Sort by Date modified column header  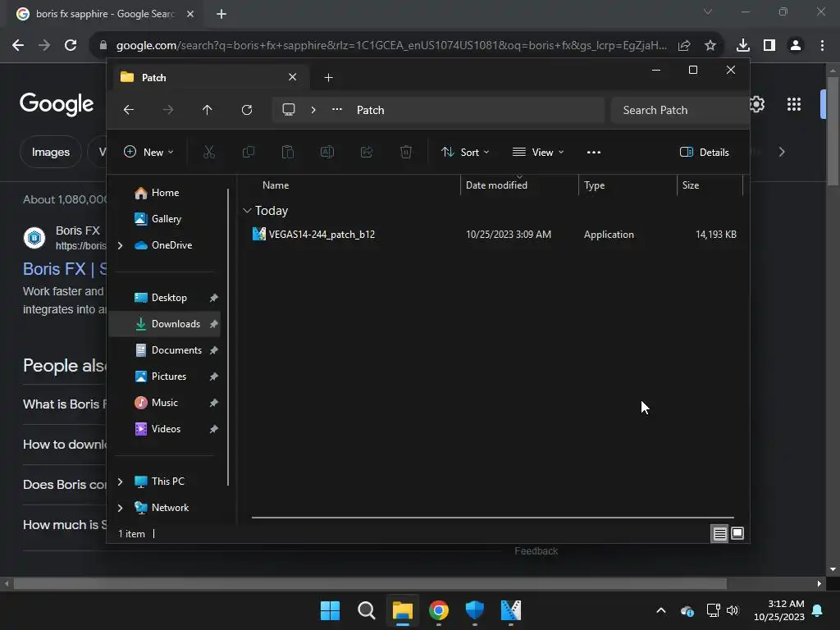(496, 185)
